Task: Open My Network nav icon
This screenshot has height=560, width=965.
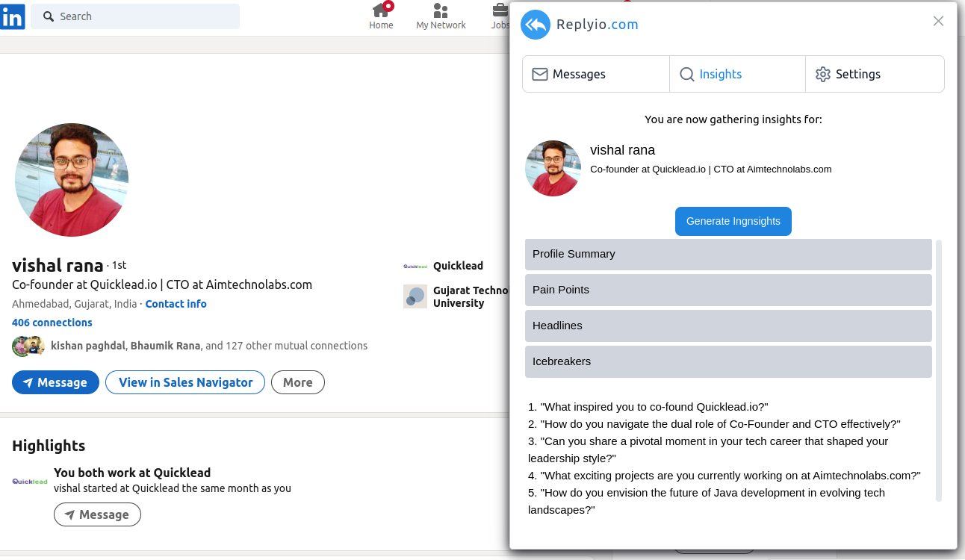Action: [441, 10]
